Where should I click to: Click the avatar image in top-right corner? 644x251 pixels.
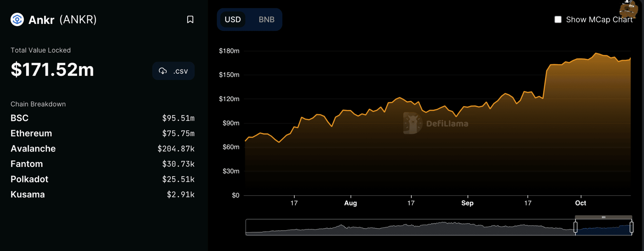[628, 9]
